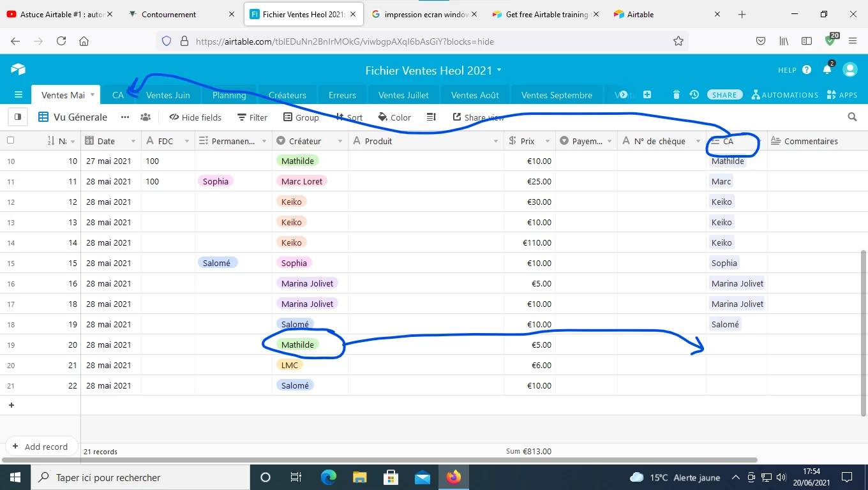
Task: Open Task View on the taskbar
Action: [296, 477]
